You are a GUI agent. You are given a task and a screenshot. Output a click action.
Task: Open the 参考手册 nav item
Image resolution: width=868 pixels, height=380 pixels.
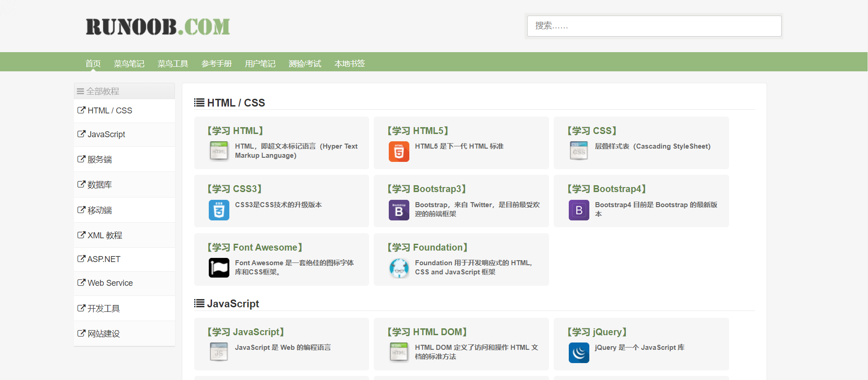coord(217,64)
